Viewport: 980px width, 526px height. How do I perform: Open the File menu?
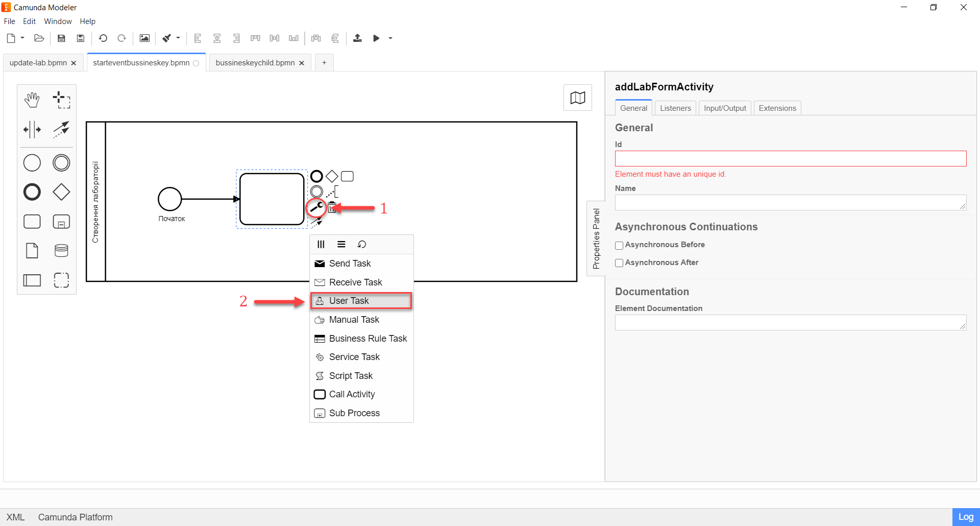pos(10,21)
